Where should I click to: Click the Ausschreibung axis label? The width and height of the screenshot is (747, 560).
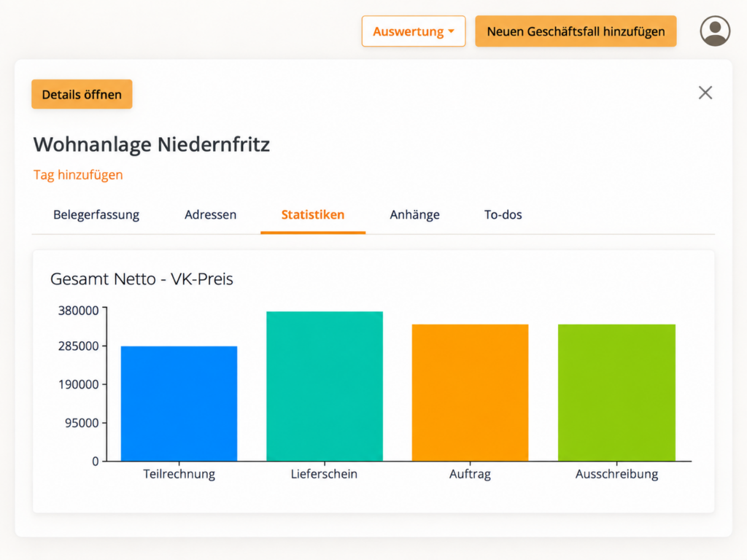click(x=616, y=474)
